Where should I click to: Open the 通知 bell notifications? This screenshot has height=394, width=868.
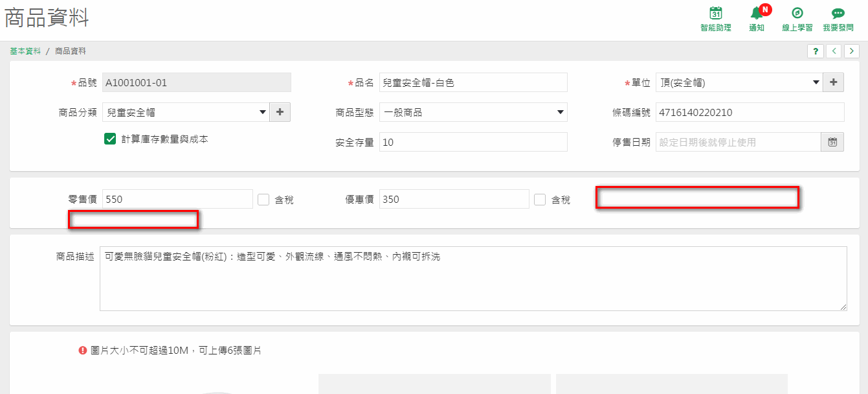(x=757, y=13)
